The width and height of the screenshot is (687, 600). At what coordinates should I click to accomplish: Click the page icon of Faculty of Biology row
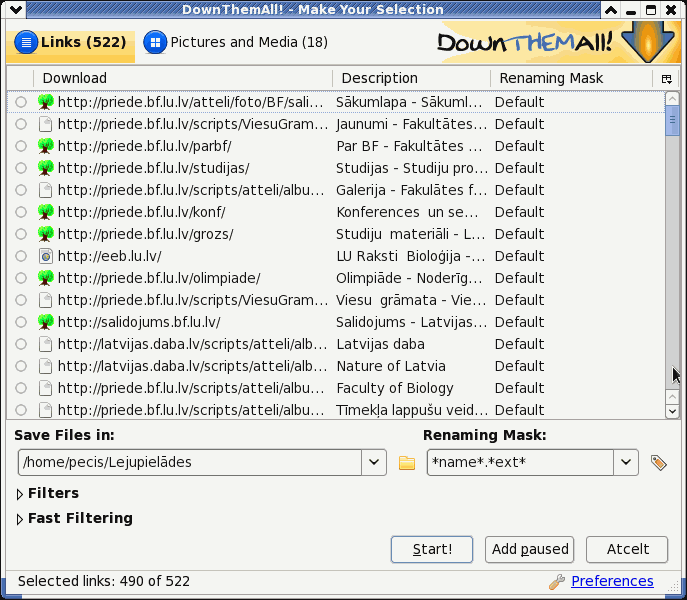pyautogui.click(x=46, y=388)
